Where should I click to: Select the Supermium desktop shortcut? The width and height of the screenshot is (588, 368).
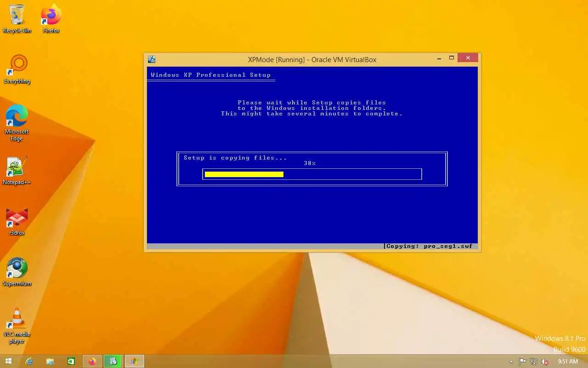tap(17, 272)
